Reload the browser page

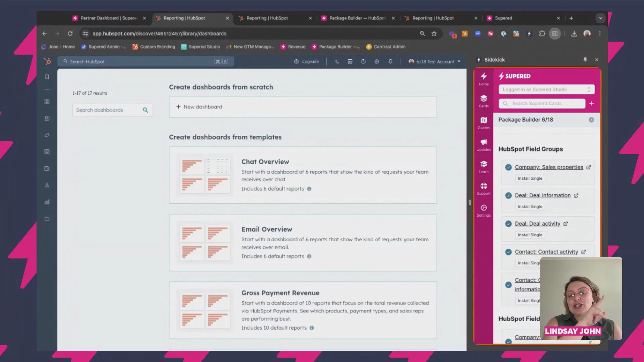pyautogui.click(x=70, y=34)
